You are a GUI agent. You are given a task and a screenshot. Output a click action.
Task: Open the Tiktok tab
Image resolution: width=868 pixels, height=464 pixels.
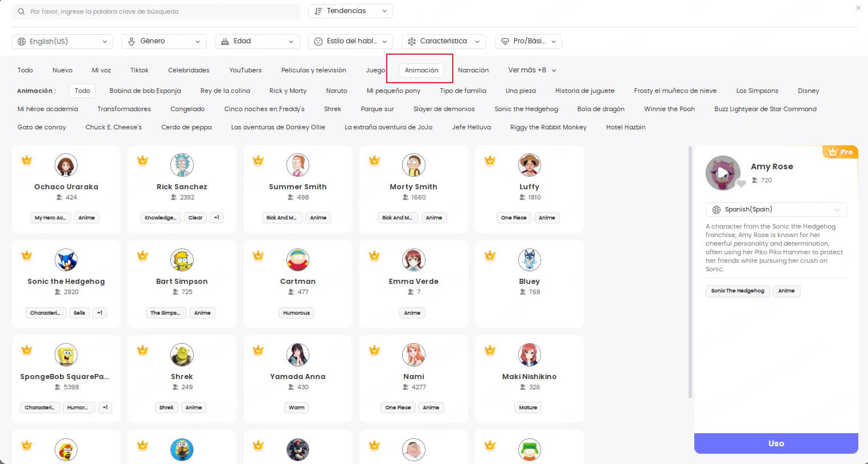pyautogui.click(x=139, y=70)
